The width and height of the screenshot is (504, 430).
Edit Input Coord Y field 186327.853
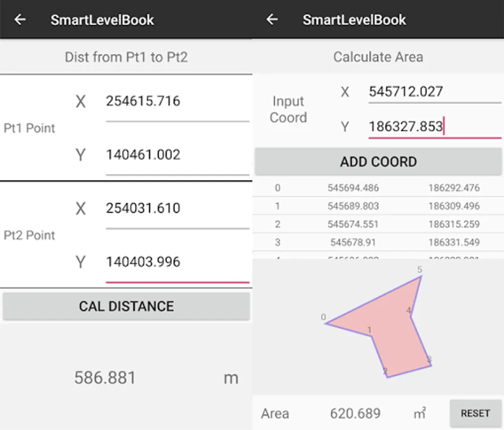coord(435,126)
